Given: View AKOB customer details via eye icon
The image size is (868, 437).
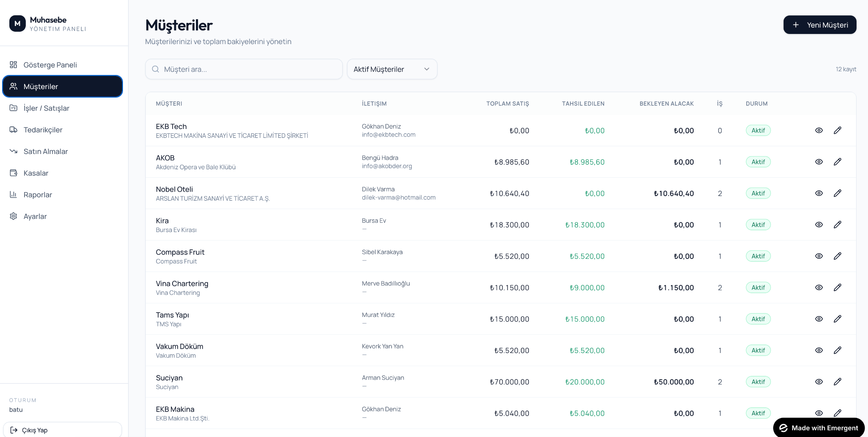Looking at the screenshot, I should pos(819,162).
